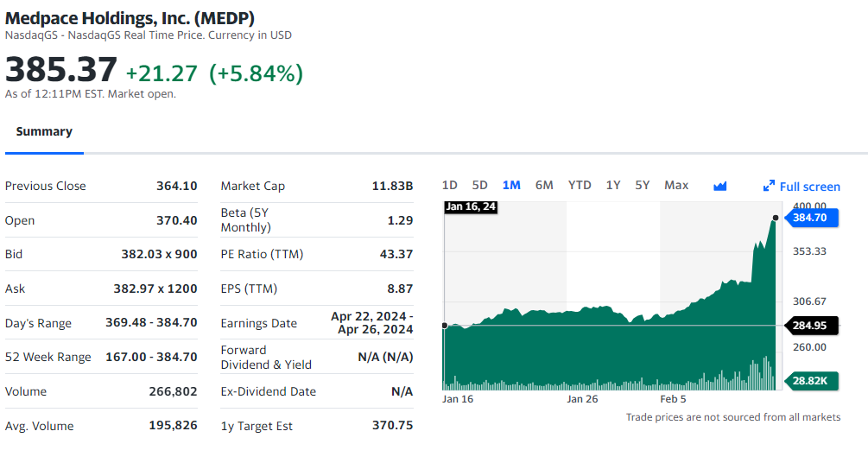Click the Jan 16, 24 date label
The width and height of the screenshot is (868, 463).
point(471,206)
